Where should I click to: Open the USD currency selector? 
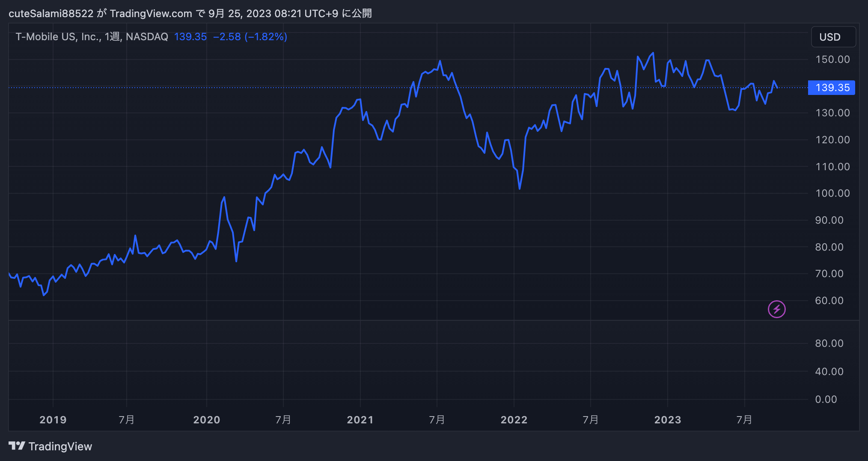coord(833,37)
